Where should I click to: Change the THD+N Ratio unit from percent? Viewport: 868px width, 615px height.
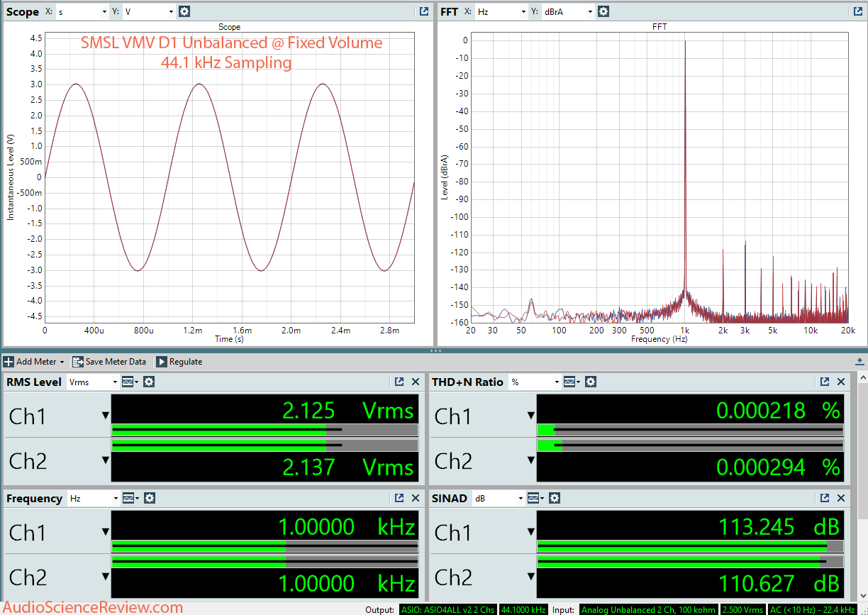tap(535, 382)
